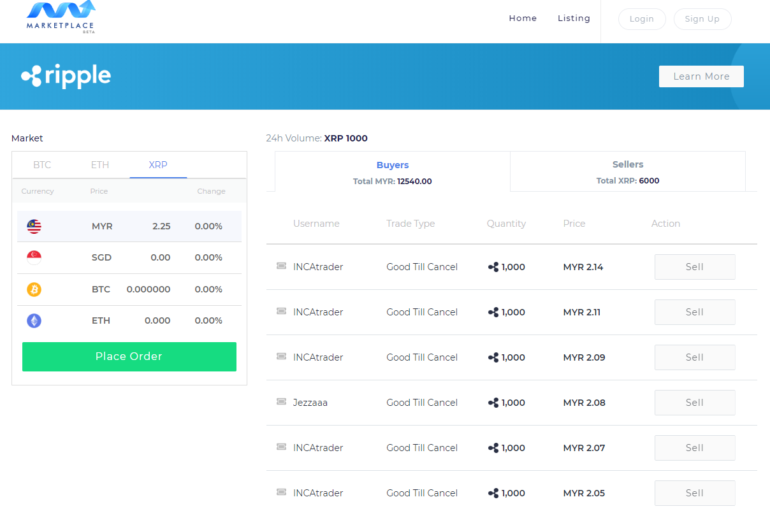Select the BTC currency row
This screenshot has height=532, width=770.
pos(129,289)
